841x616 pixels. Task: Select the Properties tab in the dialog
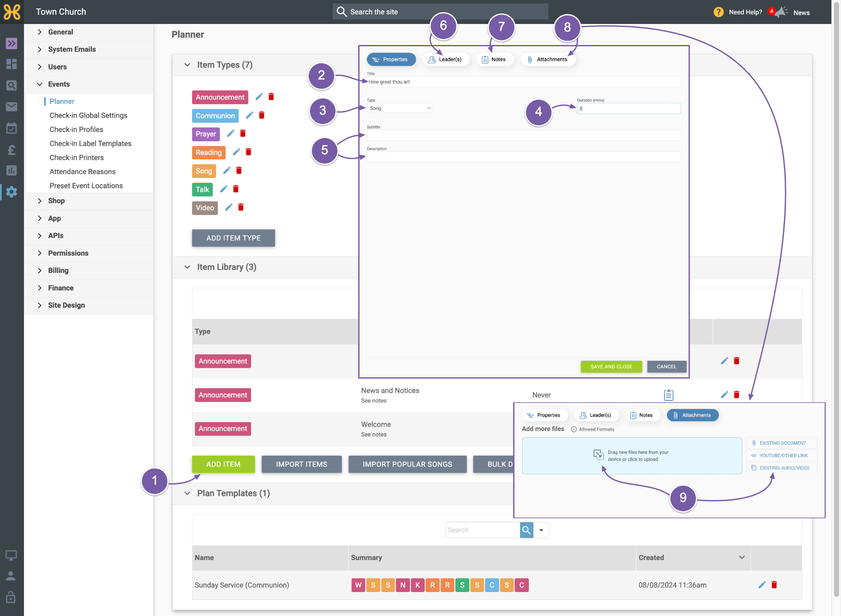(x=391, y=59)
